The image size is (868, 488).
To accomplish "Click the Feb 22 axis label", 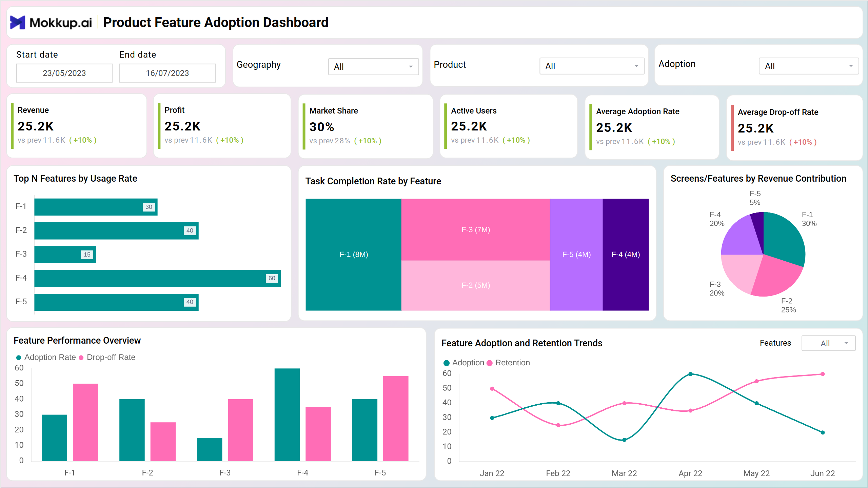I will coord(558,473).
